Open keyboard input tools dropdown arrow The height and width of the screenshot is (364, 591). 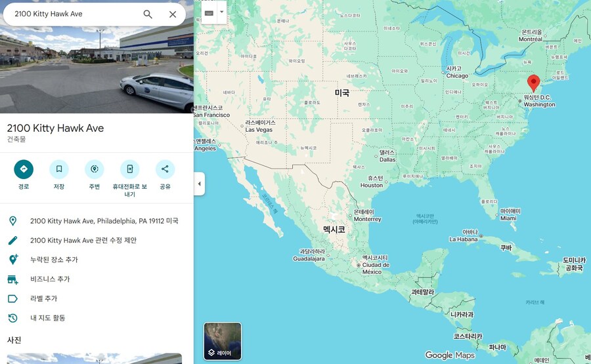[x=222, y=12]
